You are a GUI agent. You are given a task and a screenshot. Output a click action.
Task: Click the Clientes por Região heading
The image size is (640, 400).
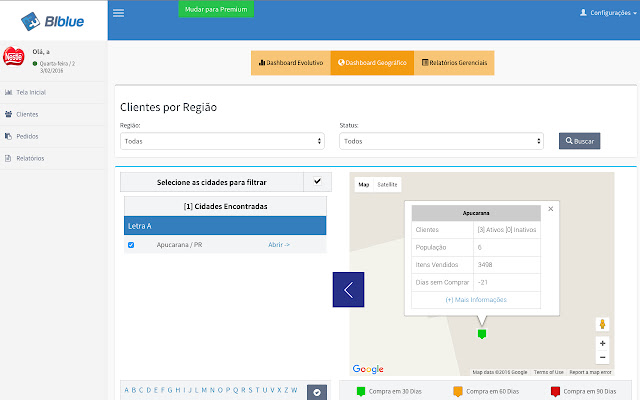168,107
